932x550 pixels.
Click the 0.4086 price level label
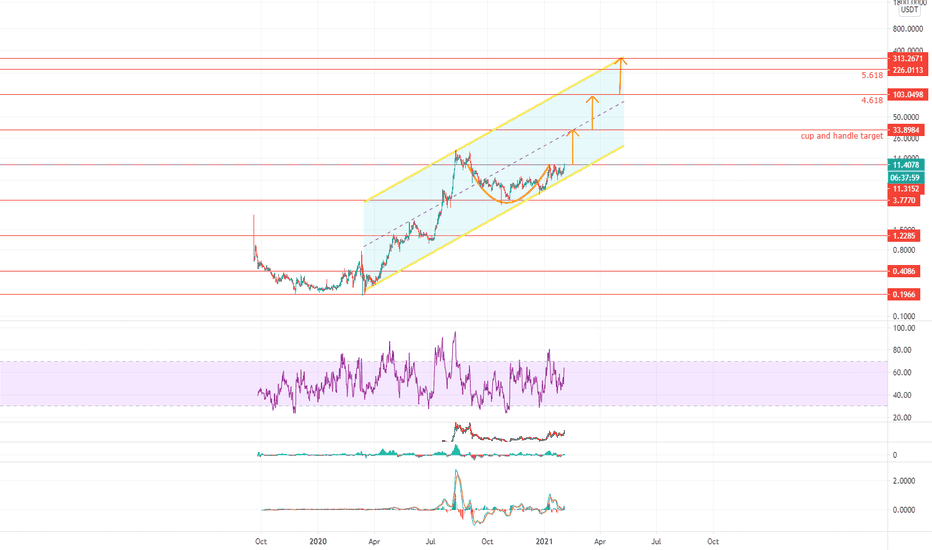tap(903, 271)
